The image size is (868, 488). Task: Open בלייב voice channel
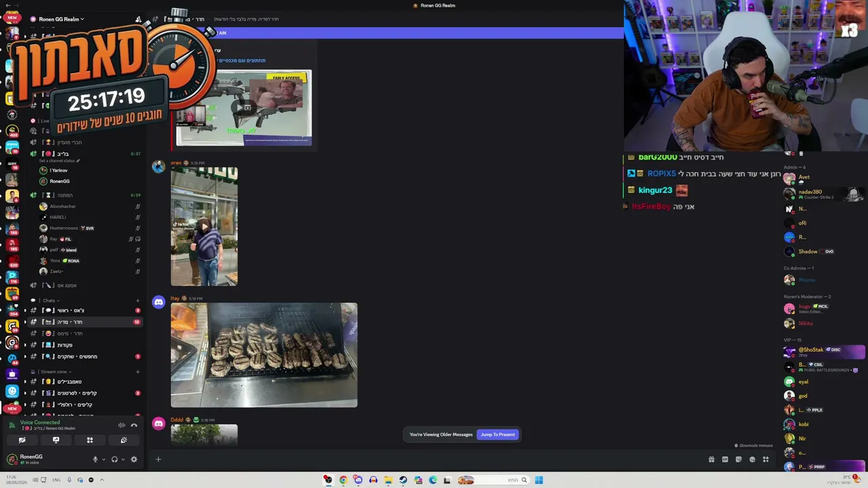(x=85, y=154)
